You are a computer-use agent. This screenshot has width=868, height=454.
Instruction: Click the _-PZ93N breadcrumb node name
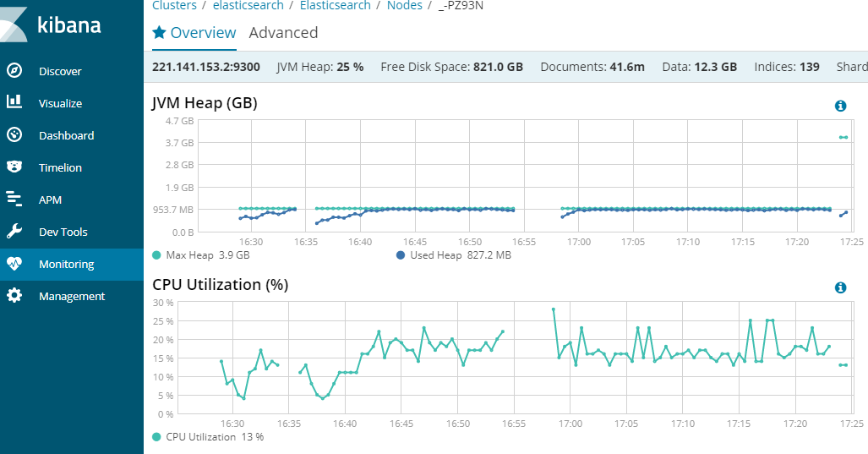point(461,6)
